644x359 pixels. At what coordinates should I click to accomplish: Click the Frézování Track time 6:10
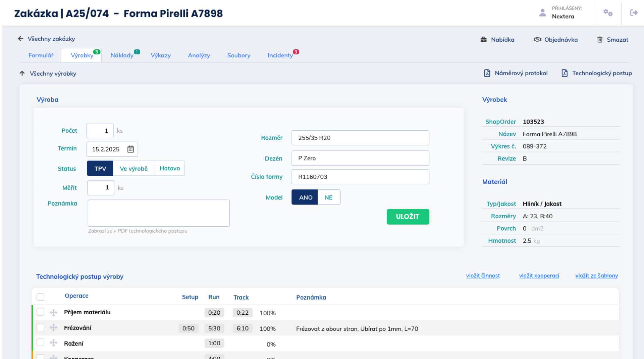click(x=243, y=328)
